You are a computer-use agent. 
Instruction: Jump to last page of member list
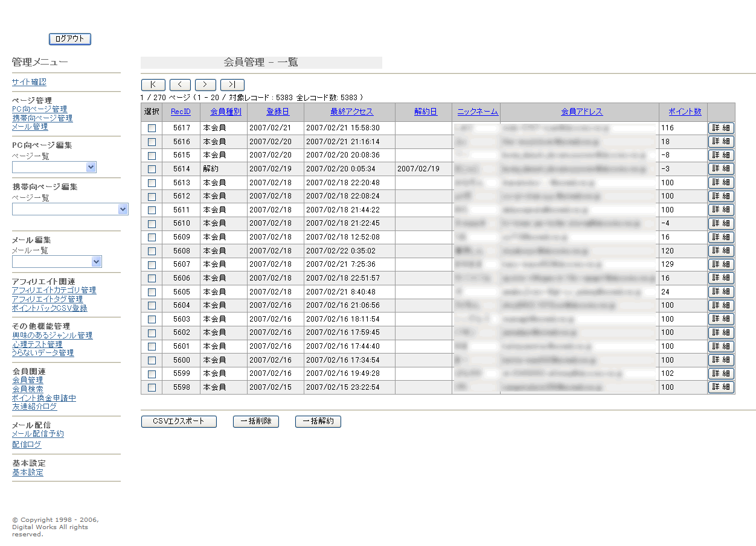click(232, 85)
